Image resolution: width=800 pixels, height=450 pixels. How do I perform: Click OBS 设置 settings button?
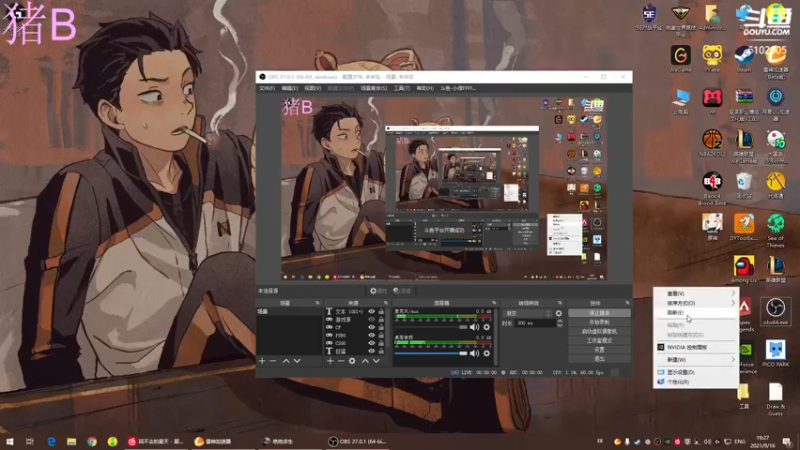pyautogui.click(x=599, y=349)
